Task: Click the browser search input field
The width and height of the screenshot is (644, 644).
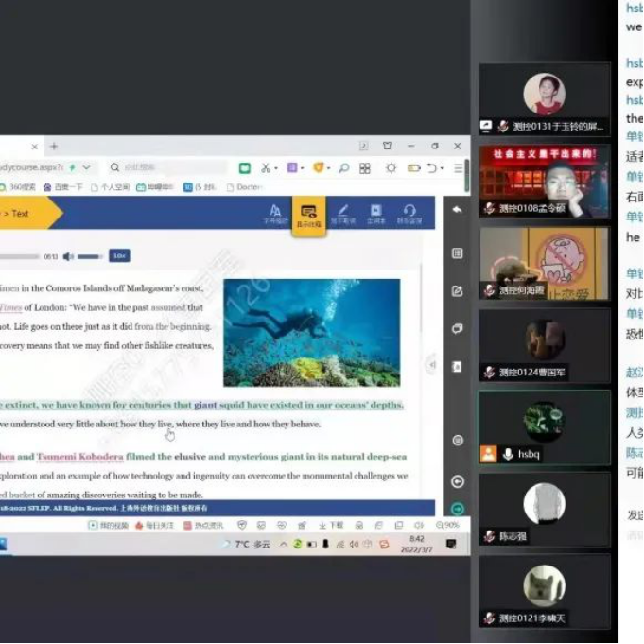Action: tap(161, 167)
